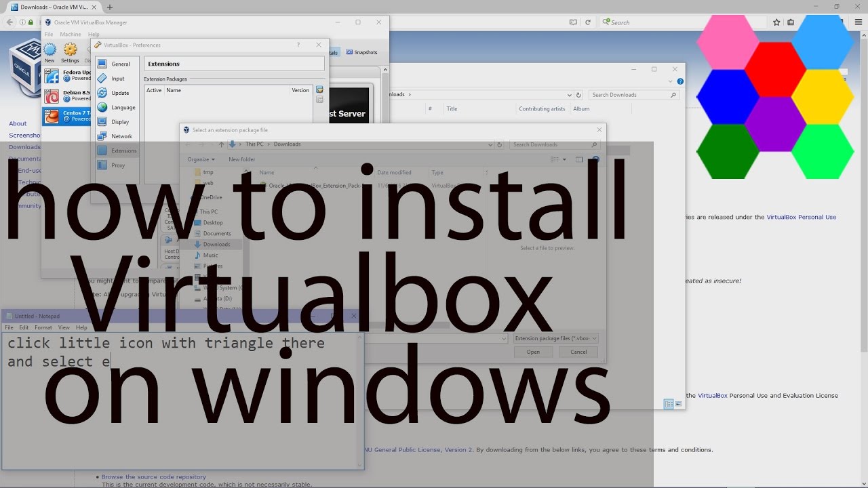Toggle the preview pane icon in file dialog
This screenshot has width=868, height=488.
point(579,159)
